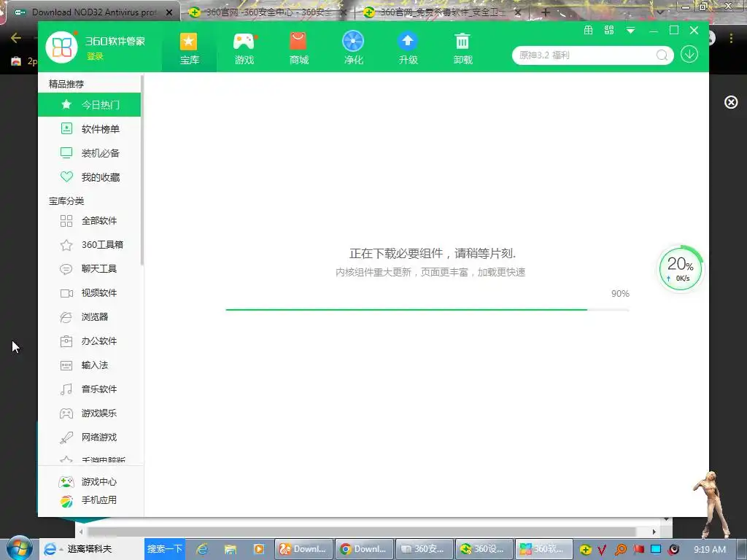
Task: Select 输入法 category
Action: (90, 365)
